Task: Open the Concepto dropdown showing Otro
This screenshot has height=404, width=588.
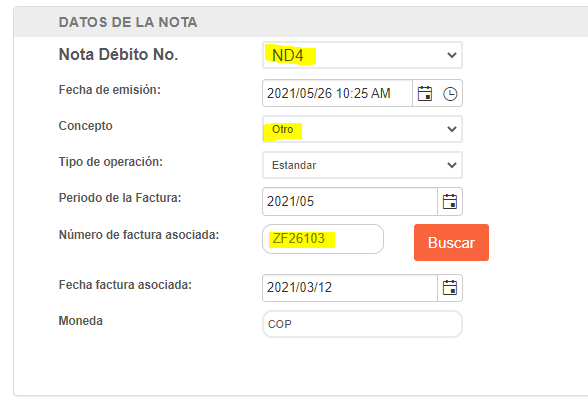Action: [362, 129]
